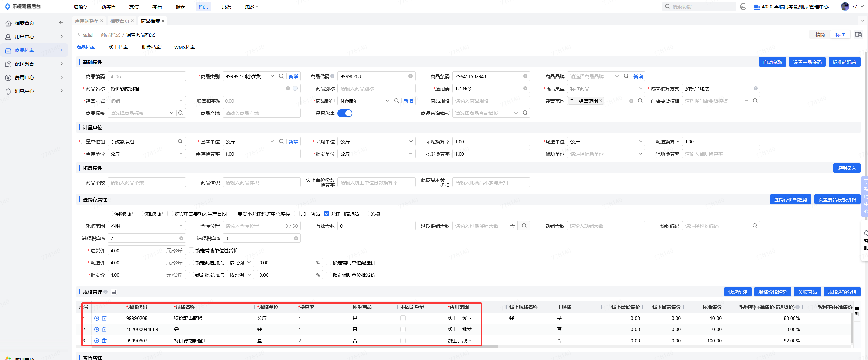Click the 经营范围 search magnifier

[x=640, y=101]
